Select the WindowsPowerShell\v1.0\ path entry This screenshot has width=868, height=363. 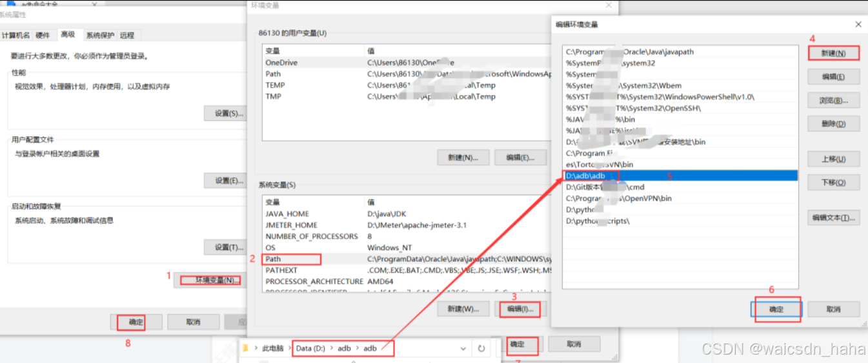(680, 97)
